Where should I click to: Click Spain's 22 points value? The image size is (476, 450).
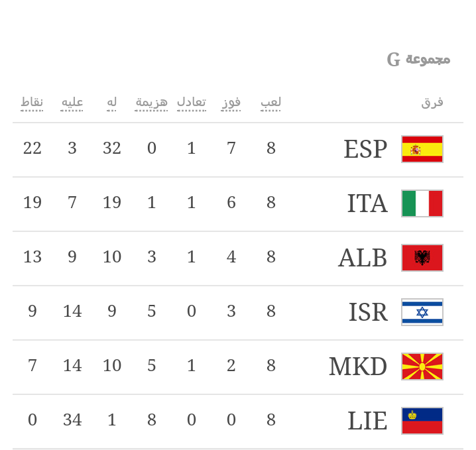click(32, 148)
